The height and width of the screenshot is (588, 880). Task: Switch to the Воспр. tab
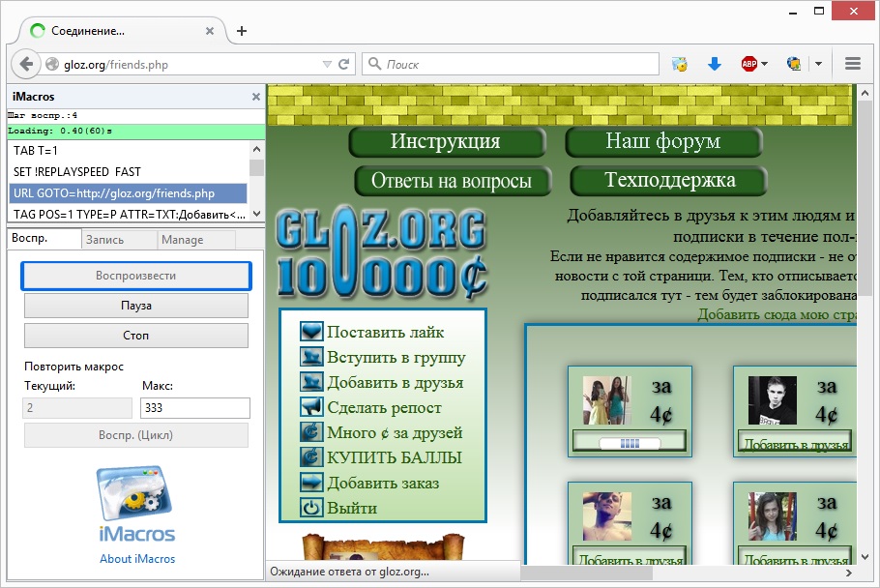44,238
